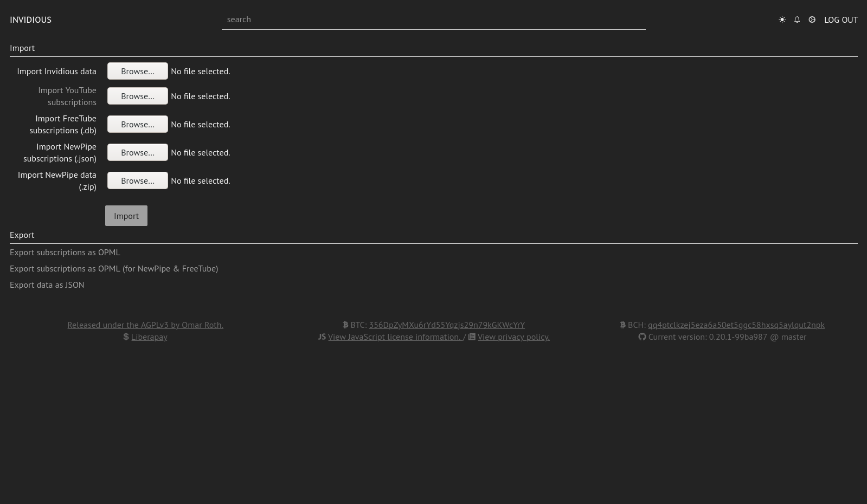Open the AGPLv3 release link

[145, 325]
